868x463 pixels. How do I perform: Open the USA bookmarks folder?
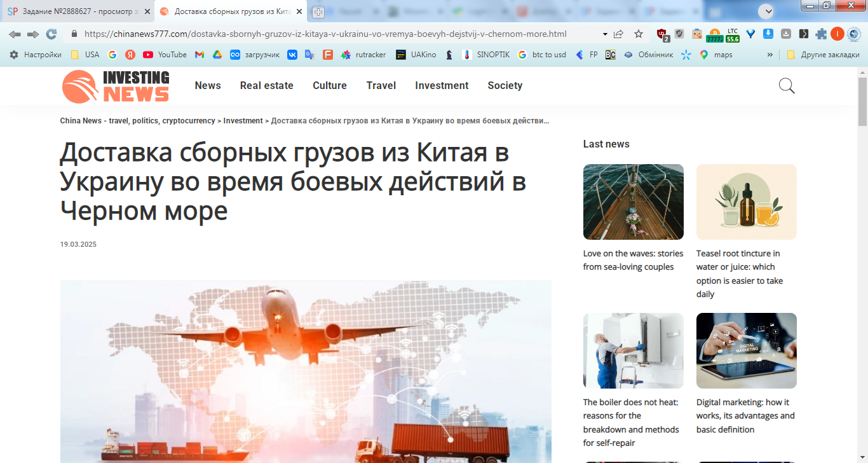point(85,55)
